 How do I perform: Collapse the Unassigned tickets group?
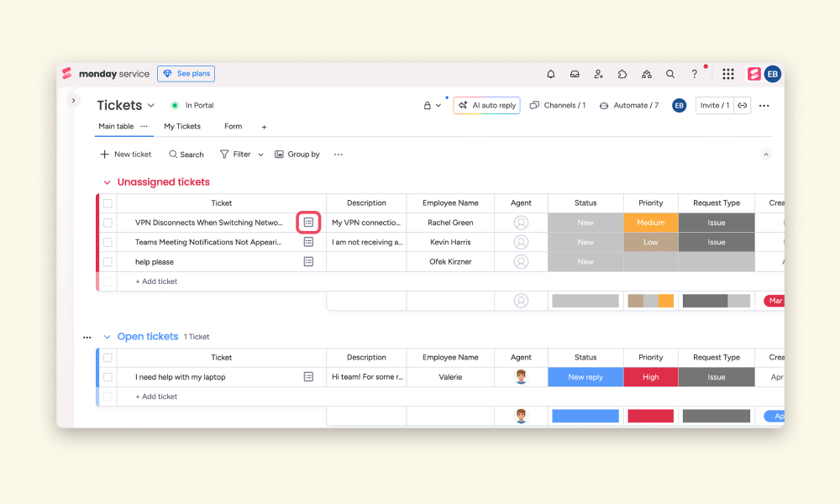[x=108, y=182]
